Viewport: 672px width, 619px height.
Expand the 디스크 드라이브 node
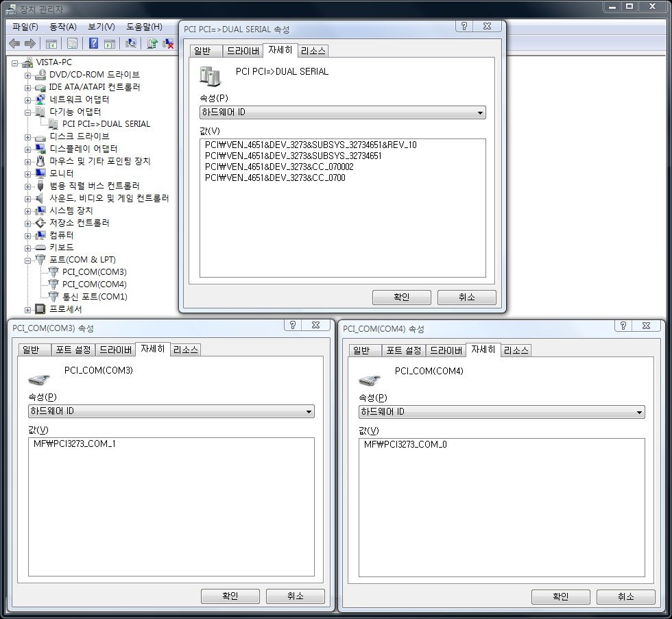click(28, 138)
